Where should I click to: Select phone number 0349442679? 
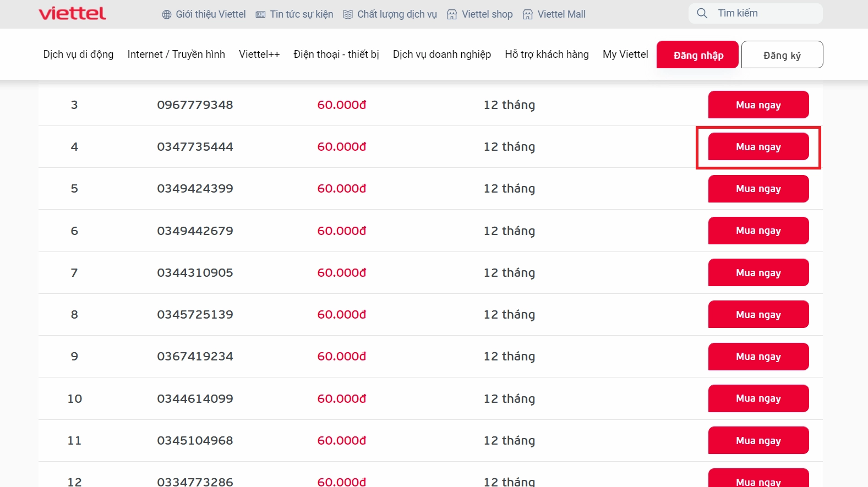(x=195, y=231)
